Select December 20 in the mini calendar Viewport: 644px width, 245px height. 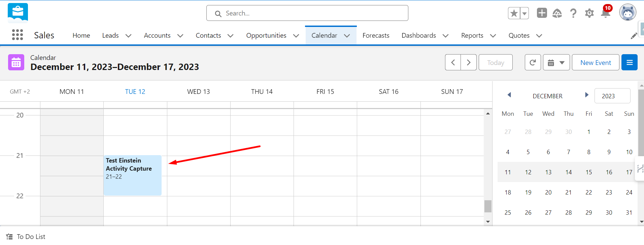[548, 193]
